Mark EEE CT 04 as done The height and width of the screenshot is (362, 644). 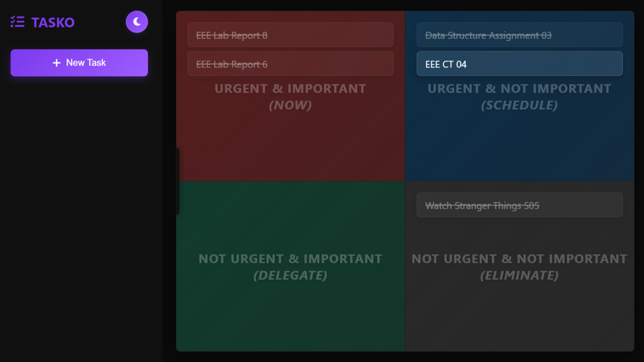click(520, 64)
